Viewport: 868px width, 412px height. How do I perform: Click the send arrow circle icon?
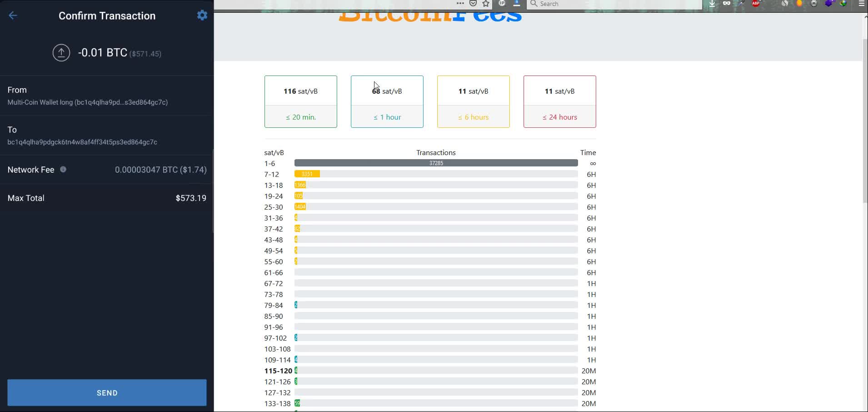pos(61,53)
